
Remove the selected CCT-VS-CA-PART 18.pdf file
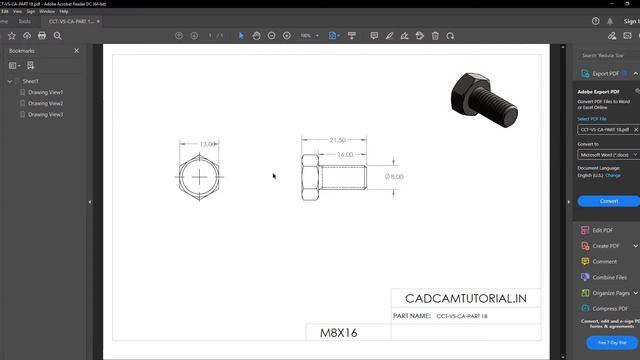[636, 130]
